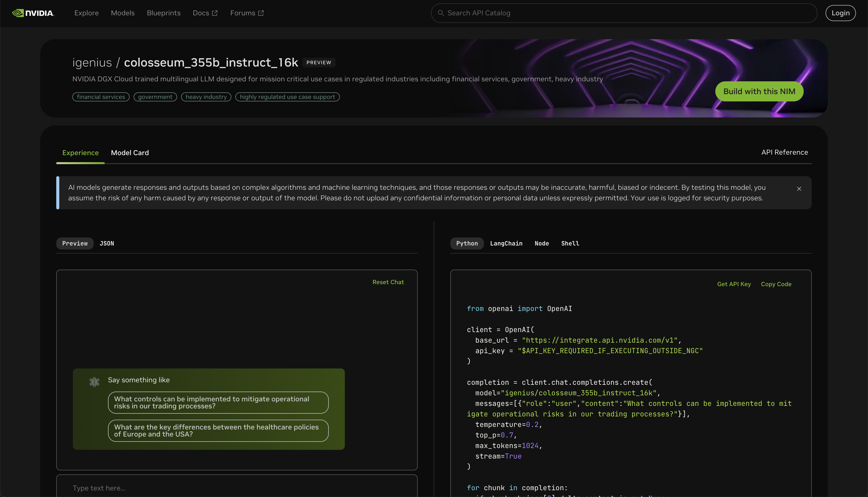Click the 'from openai import OpenAI' line
Viewport: 868px width, 497px height.
pos(519,308)
